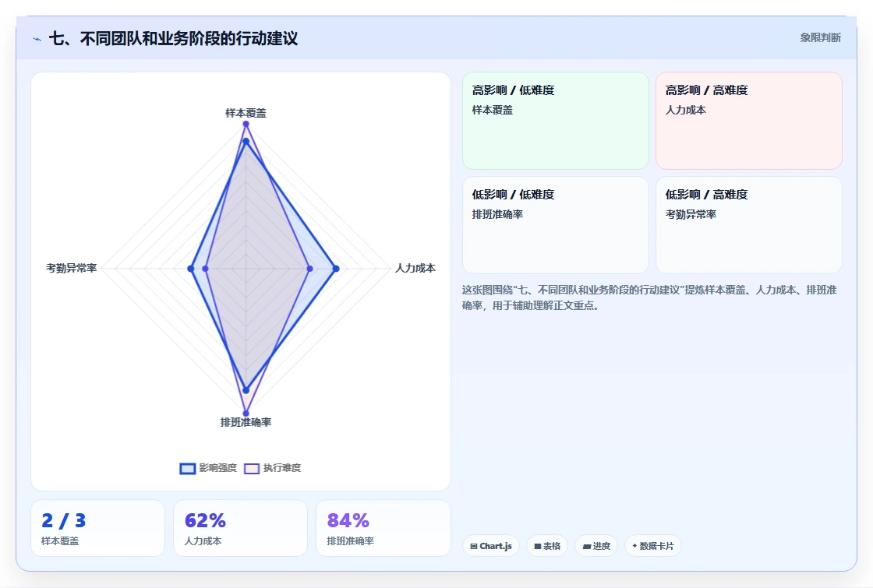Viewport: 873px width, 588px height.
Task: Click the diamond icon in the 数据卡片 tag
Action: (634, 546)
